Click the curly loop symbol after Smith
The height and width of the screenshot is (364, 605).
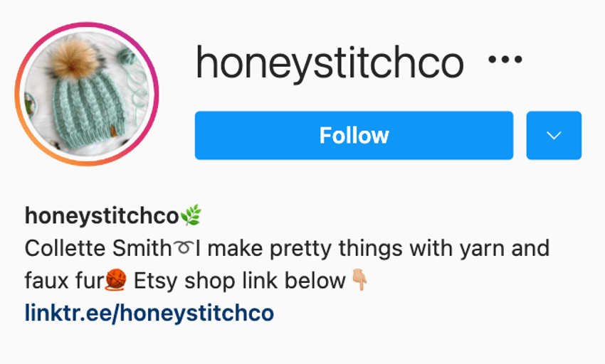[x=183, y=247]
